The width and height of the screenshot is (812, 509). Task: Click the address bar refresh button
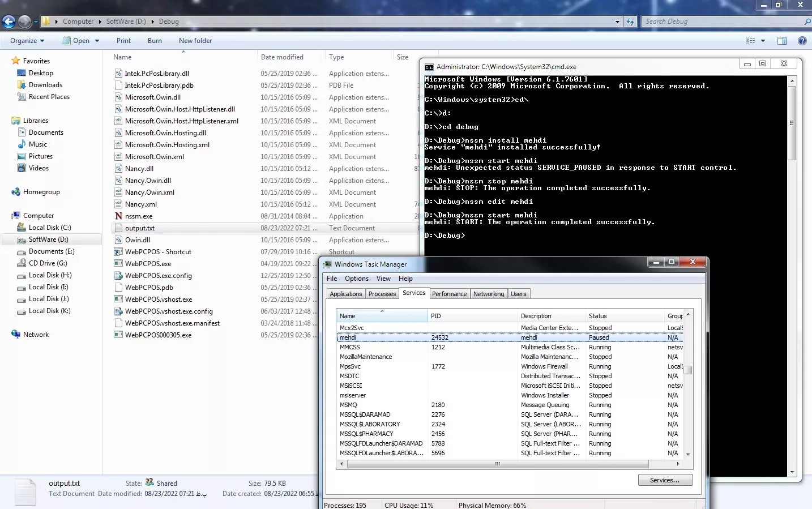[x=630, y=22]
